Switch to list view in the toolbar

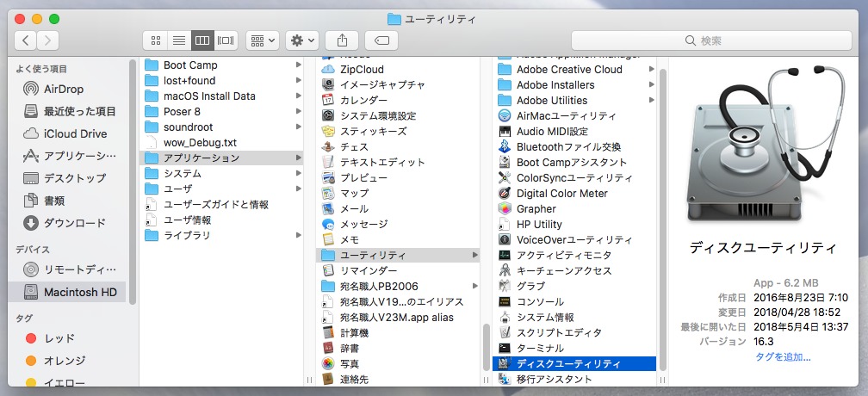[179, 40]
